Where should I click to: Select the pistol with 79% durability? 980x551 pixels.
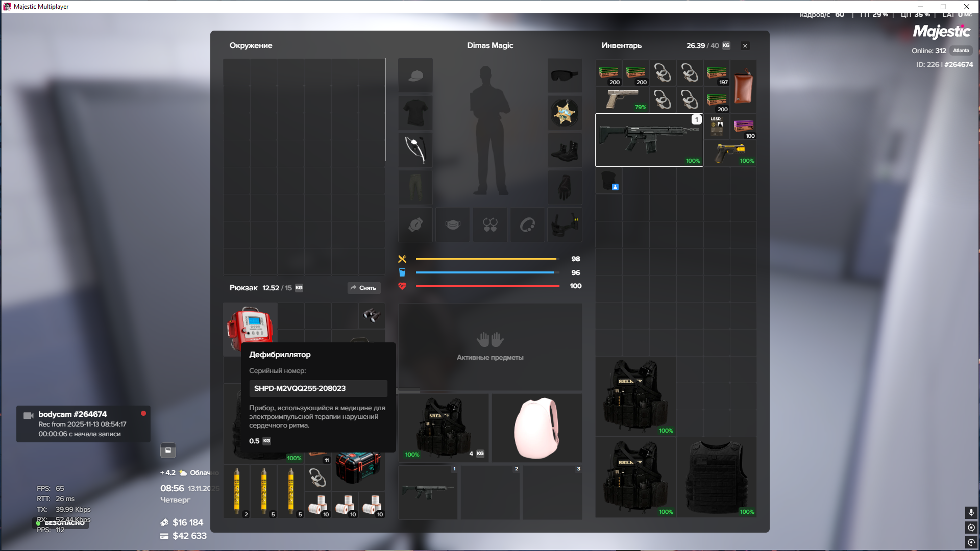tap(622, 99)
